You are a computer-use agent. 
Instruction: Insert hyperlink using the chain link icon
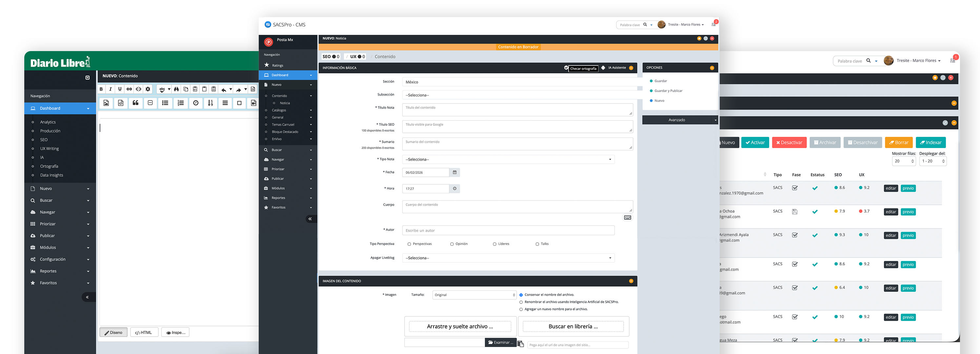130,89
